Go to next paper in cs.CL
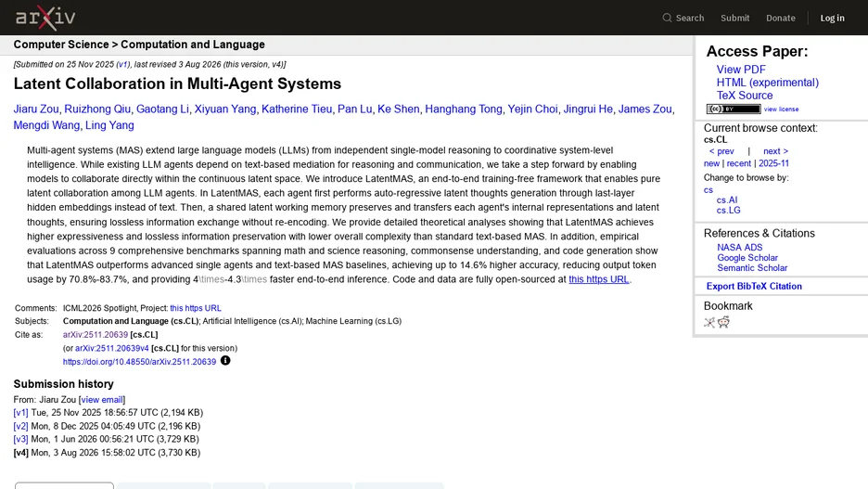This screenshot has width=868, height=489. (775, 151)
